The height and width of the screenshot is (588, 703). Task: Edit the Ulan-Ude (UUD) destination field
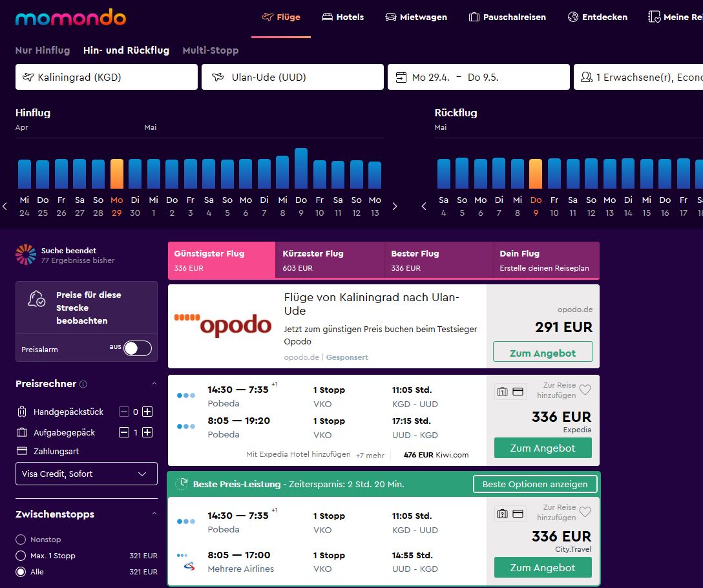pos(292,77)
